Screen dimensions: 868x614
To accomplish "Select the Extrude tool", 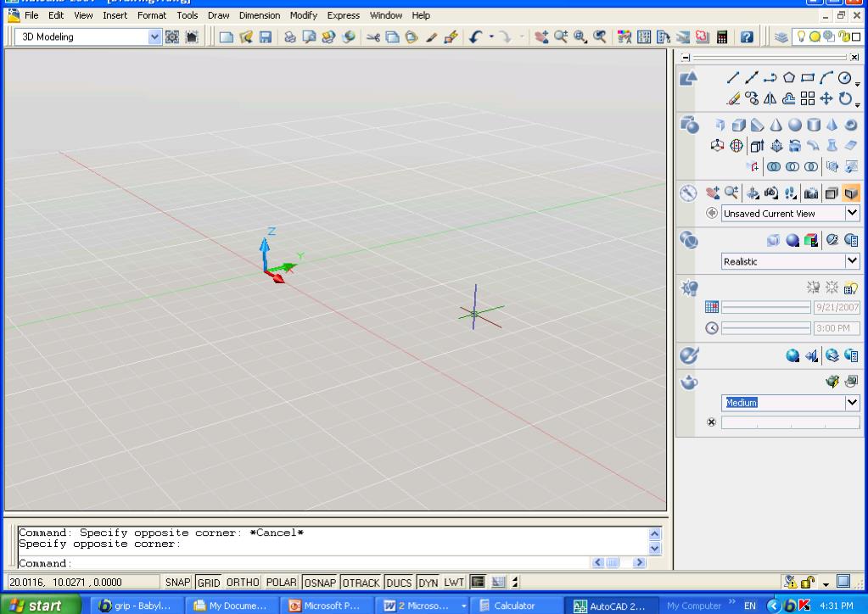I will 757,146.
